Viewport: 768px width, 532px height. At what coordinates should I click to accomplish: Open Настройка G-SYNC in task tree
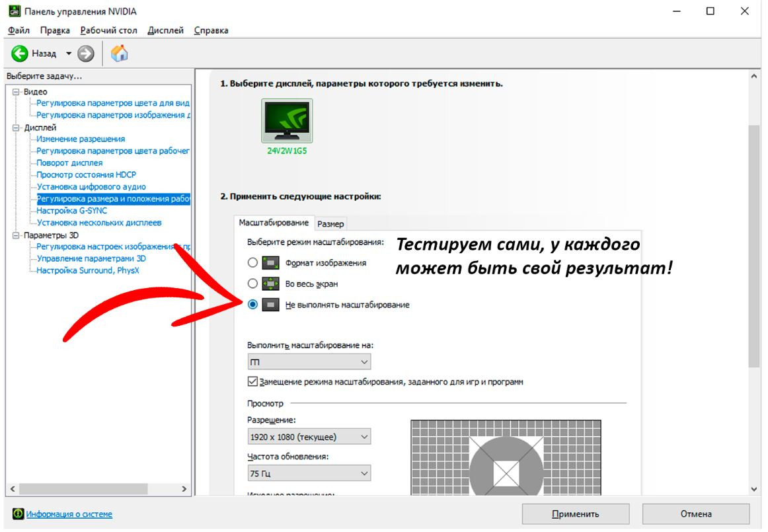click(x=71, y=211)
